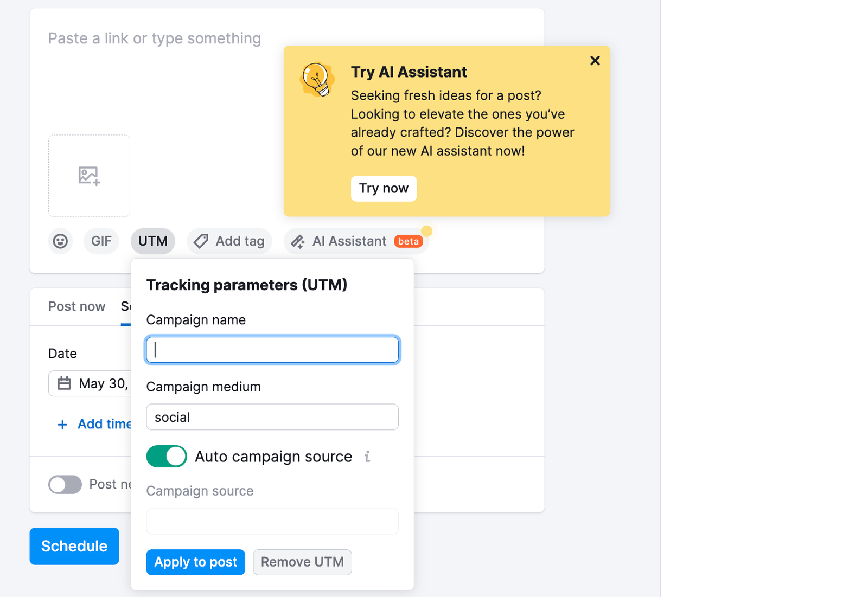
Task: Click the calendar icon in Date field
Action: [x=64, y=383]
